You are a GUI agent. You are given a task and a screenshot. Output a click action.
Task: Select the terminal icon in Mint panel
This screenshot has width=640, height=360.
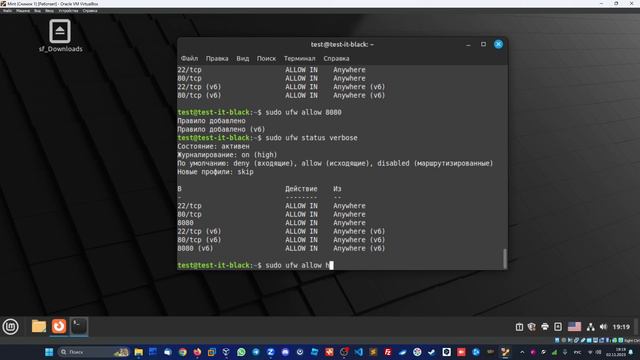point(79,326)
